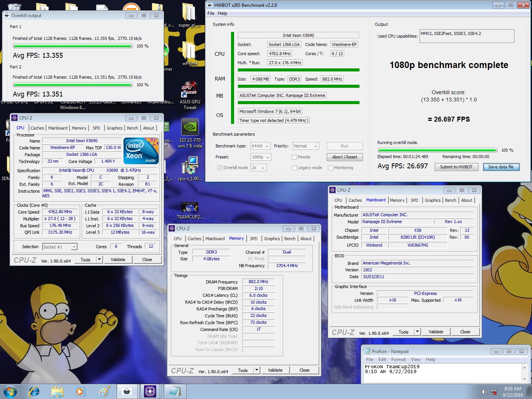Click Part 2 progress bar in Overkill output

pyautogui.click(x=73, y=85)
